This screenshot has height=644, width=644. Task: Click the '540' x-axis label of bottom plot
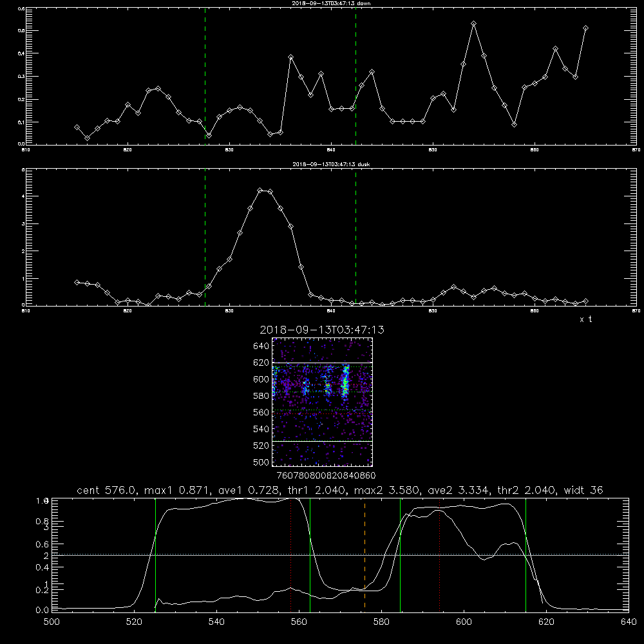pos(216,622)
